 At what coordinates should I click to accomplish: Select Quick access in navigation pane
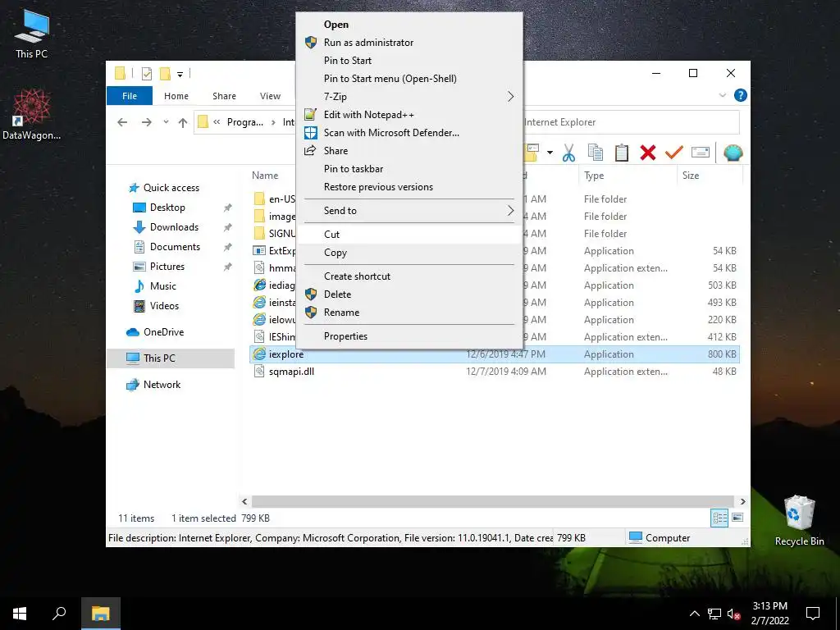171,188
